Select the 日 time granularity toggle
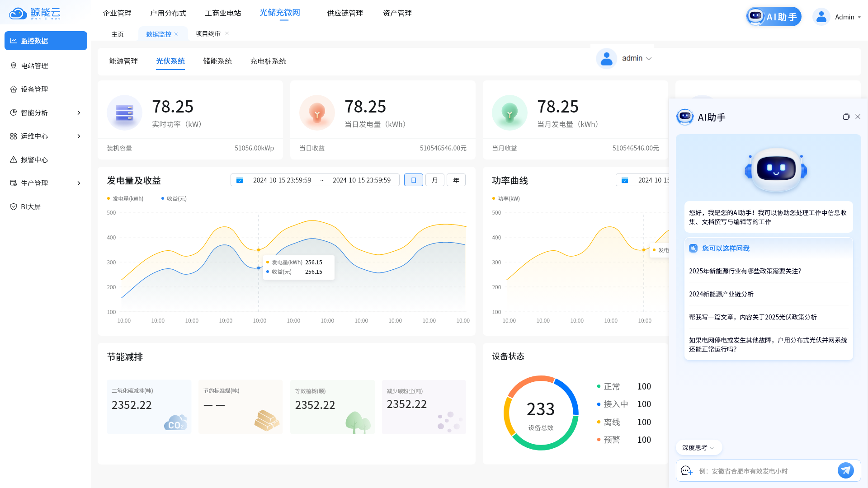 tap(413, 180)
